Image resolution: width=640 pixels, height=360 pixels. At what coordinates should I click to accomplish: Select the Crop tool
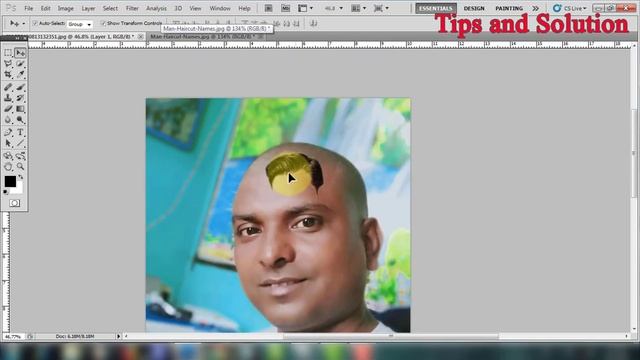(x=8, y=74)
